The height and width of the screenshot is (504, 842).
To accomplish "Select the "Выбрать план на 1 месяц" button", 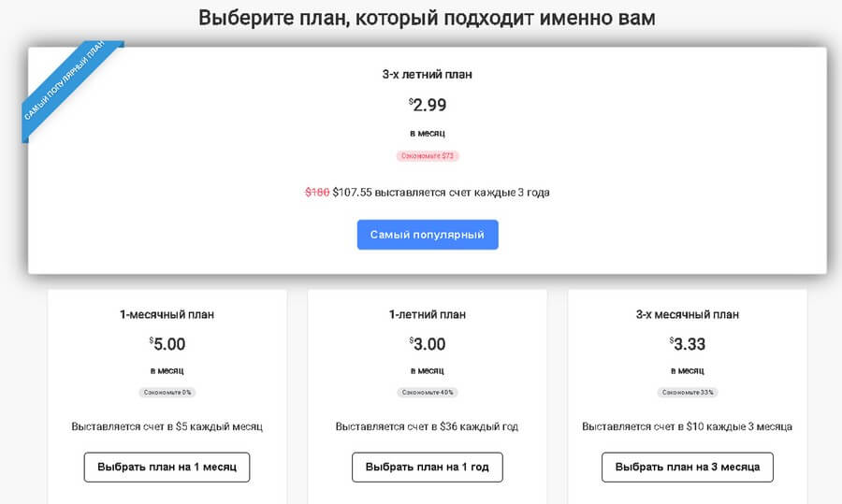I will click(167, 467).
